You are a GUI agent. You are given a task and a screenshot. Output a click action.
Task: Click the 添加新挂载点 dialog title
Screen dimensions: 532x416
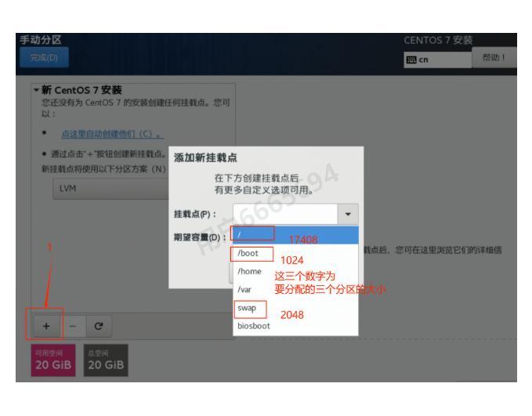(x=205, y=157)
